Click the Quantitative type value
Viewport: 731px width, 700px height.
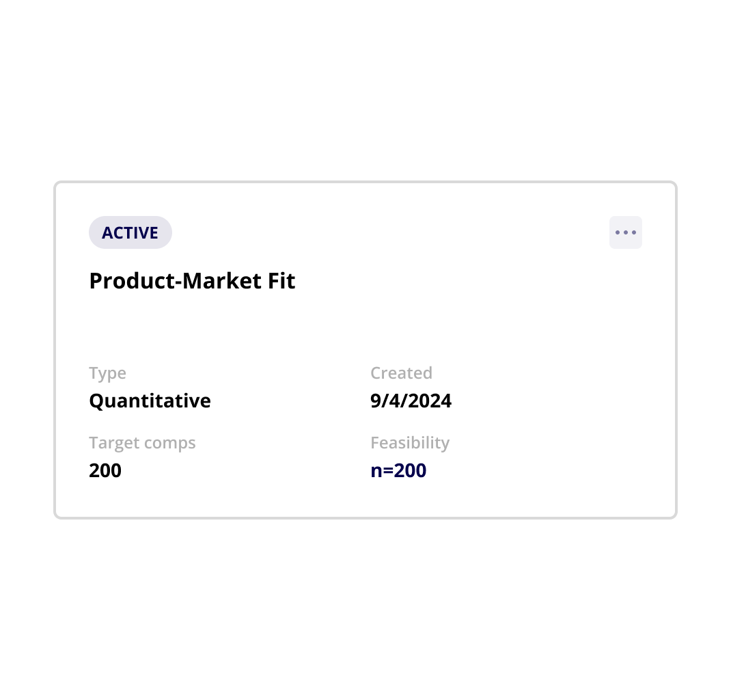[x=150, y=401]
